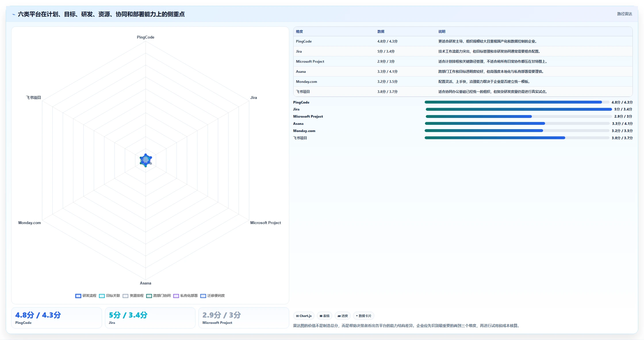Select the PingCode table row name
The height and width of the screenshot is (340, 644).
[x=304, y=41]
